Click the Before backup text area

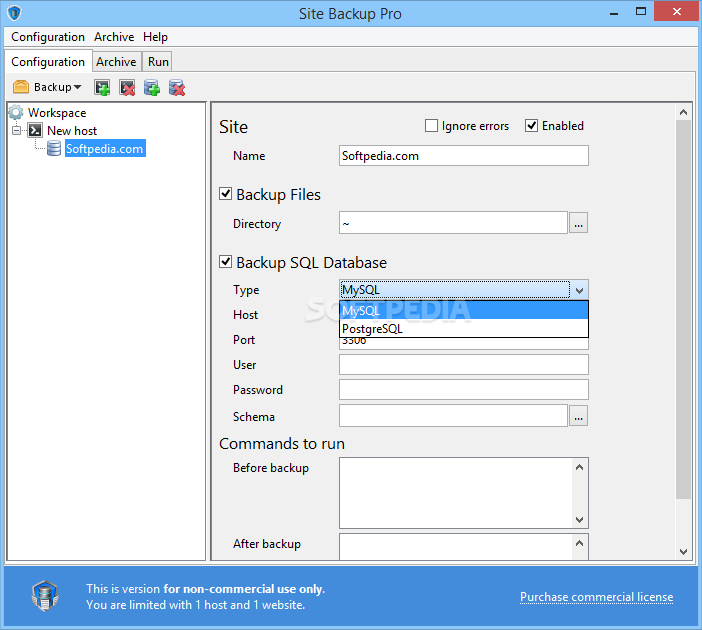click(x=456, y=493)
